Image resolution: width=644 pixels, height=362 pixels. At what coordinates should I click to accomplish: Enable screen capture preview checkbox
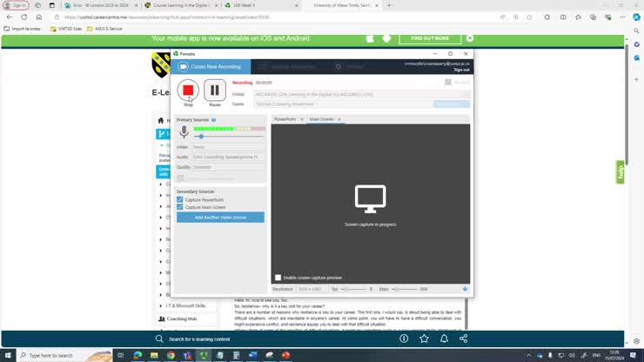pos(278,278)
